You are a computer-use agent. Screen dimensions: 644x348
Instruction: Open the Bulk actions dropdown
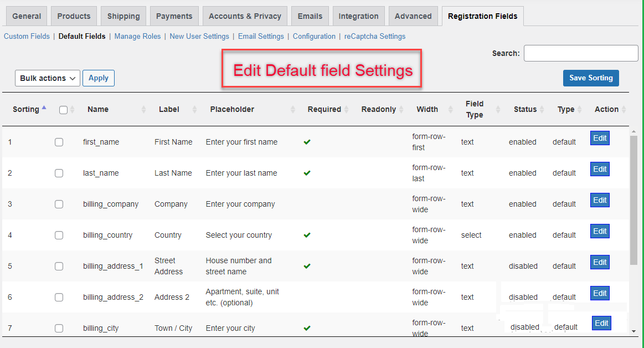click(x=48, y=78)
